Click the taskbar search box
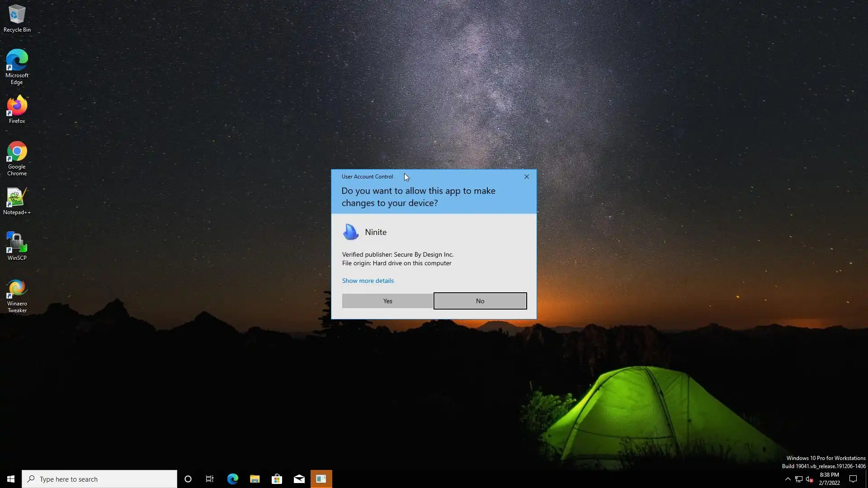This screenshot has width=868, height=488. pos(99,479)
